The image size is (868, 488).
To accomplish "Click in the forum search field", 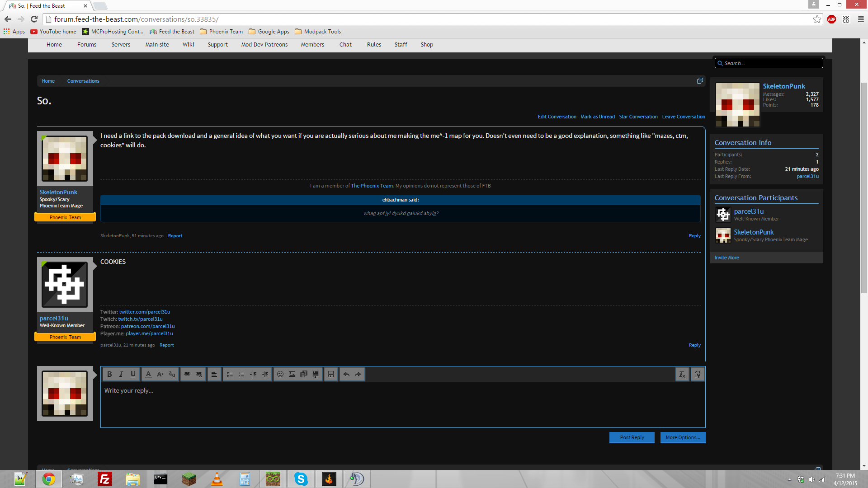I will [x=772, y=63].
